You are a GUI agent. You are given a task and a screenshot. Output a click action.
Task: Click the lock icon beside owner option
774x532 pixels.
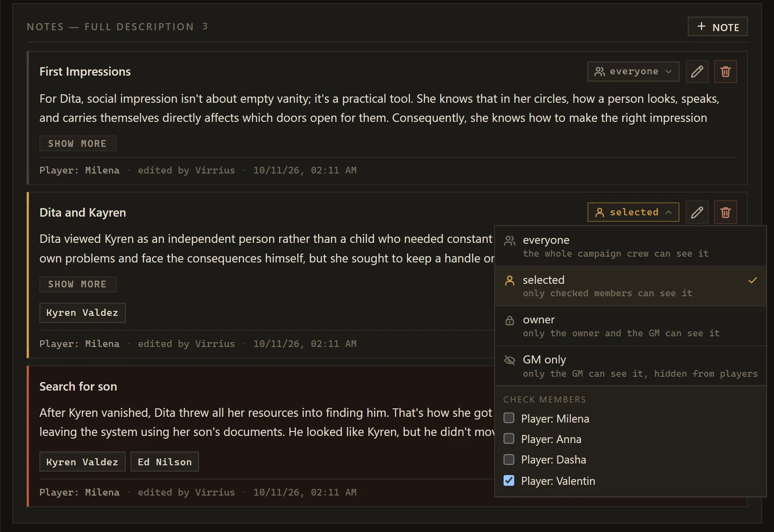(x=510, y=320)
